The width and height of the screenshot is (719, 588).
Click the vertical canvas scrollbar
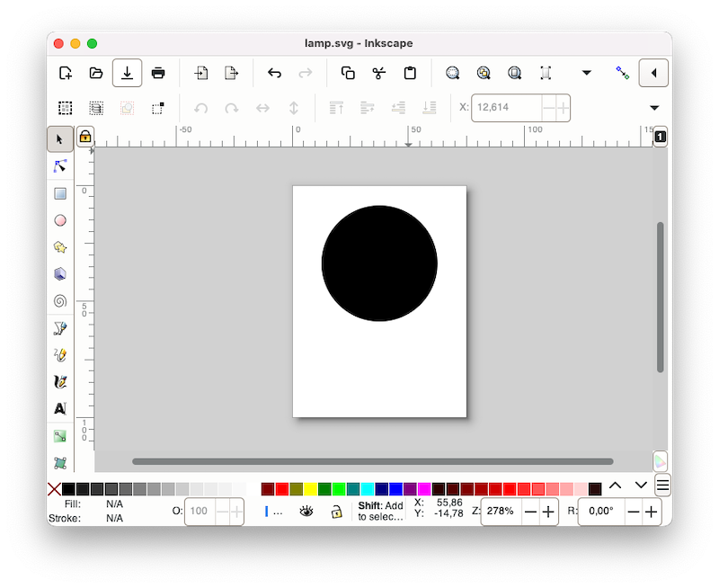(x=661, y=298)
